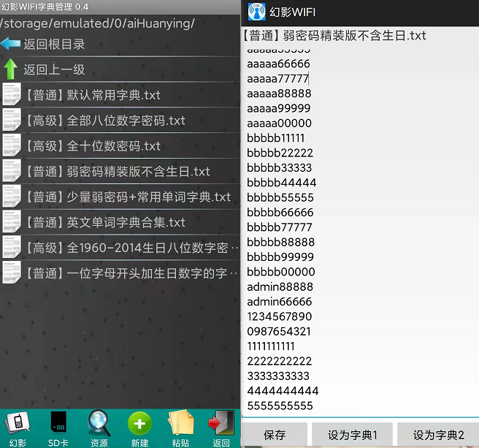The width and height of the screenshot is (479, 448).
Task: Tap the blue back-to-root arrow icon
Action: point(11,44)
